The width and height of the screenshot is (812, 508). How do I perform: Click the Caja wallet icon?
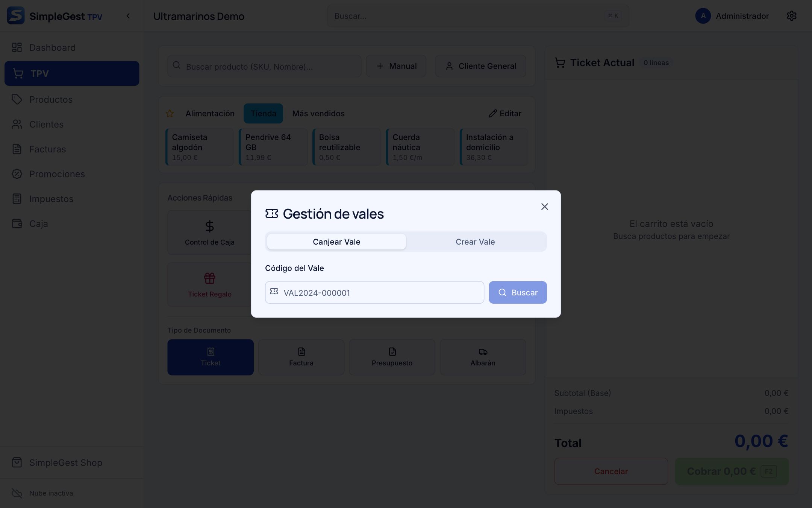pos(17,224)
